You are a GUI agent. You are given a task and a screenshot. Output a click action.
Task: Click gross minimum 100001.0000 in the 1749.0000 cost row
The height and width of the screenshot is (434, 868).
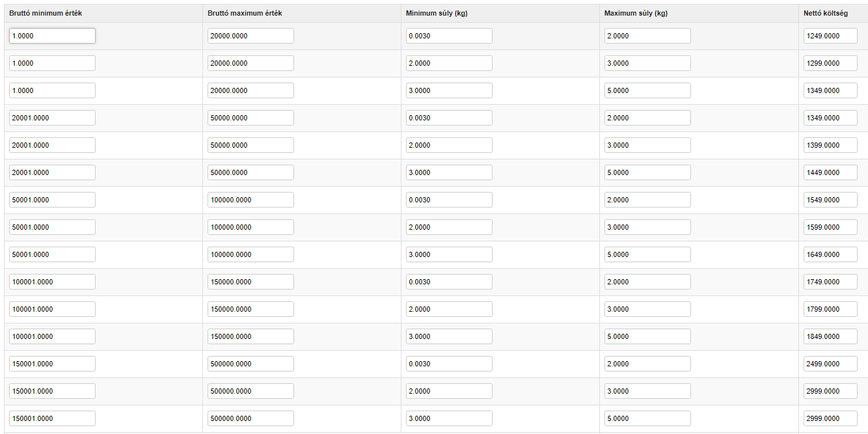[x=52, y=282]
